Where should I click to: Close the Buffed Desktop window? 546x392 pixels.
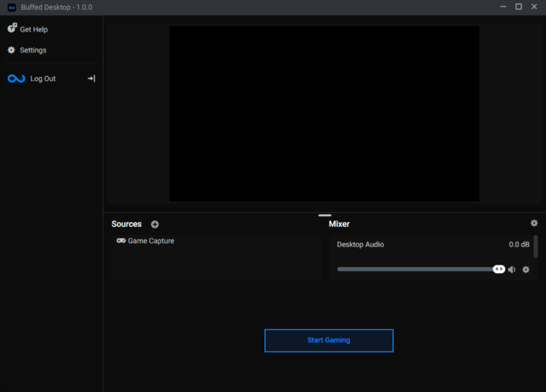click(534, 7)
